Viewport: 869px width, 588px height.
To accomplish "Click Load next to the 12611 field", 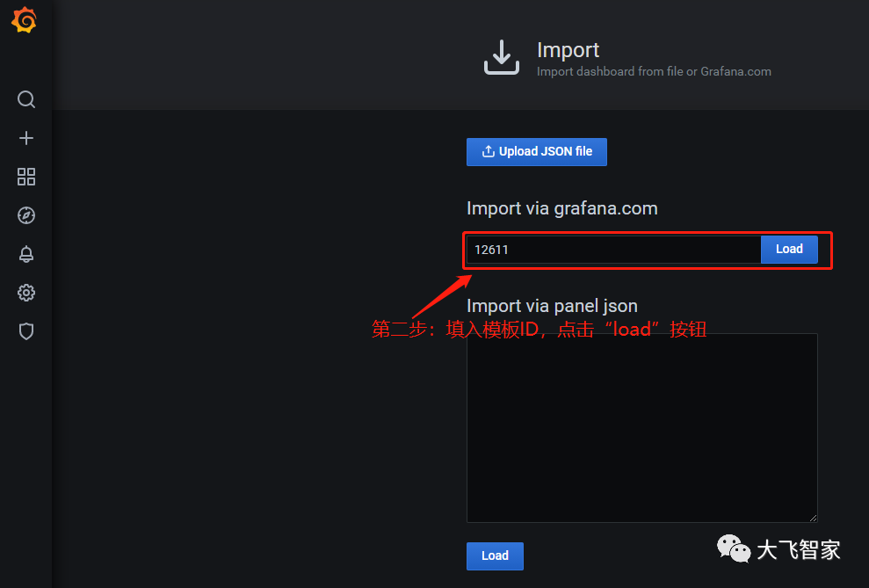I will (x=789, y=250).
